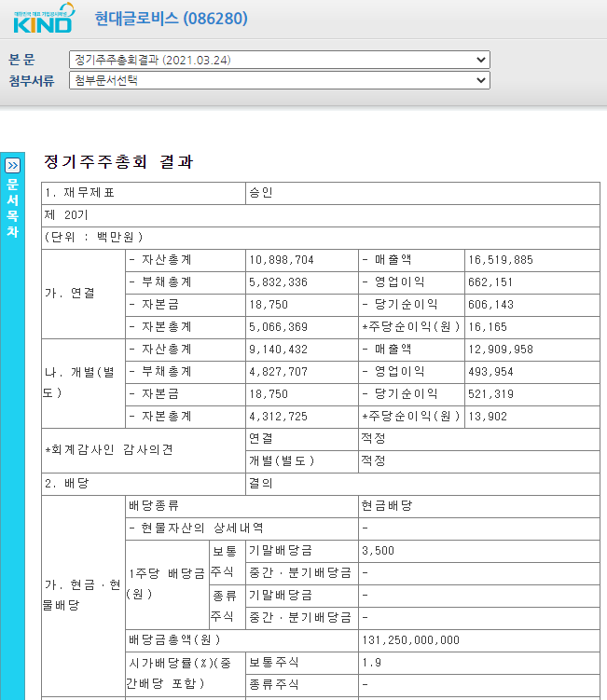Open the 첨부서류 attachment dropdown
Screen dimensions: 607x700
280,80
